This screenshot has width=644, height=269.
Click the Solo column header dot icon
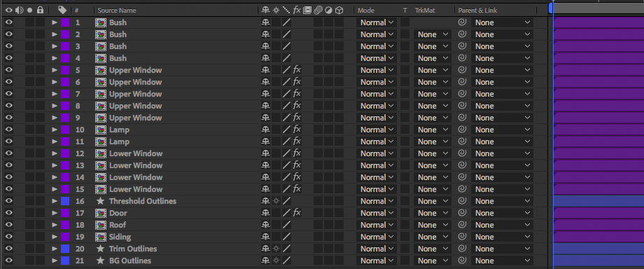29,10
